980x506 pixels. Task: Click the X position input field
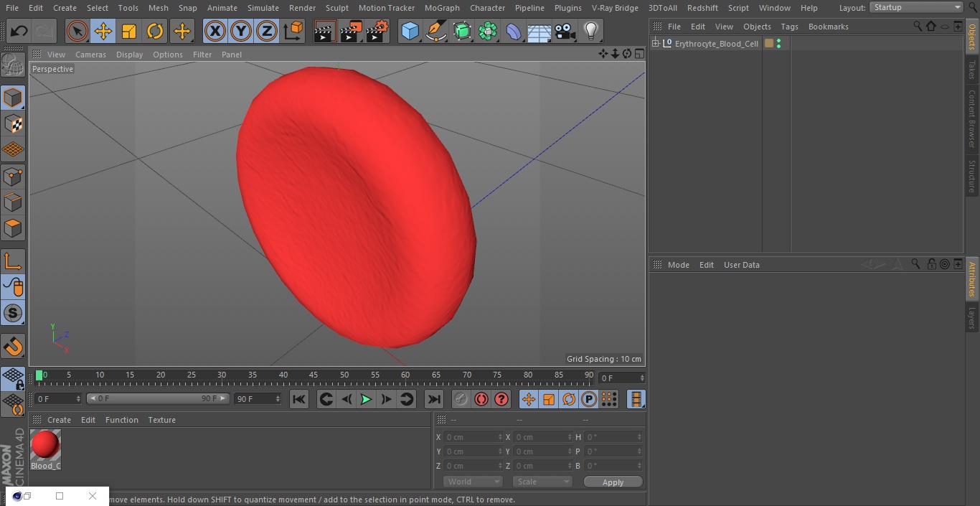tap(473, 437)
